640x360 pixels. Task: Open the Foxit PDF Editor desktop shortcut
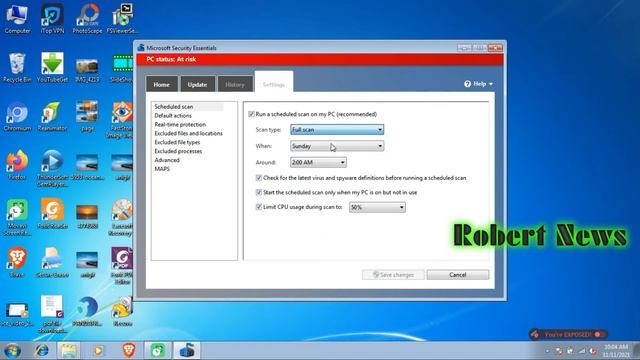click(x=122, y=265)
